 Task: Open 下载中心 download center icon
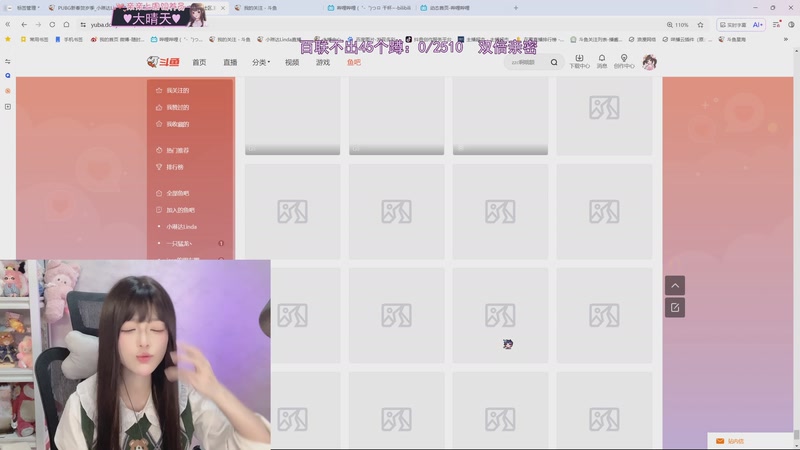579,61
